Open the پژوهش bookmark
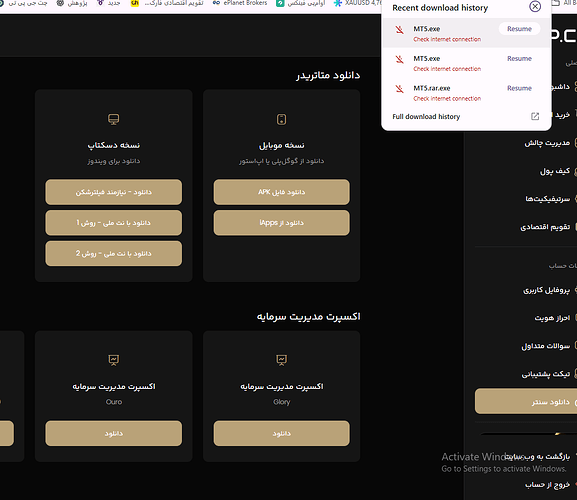 pyautogui.click(x=72, y=3)
